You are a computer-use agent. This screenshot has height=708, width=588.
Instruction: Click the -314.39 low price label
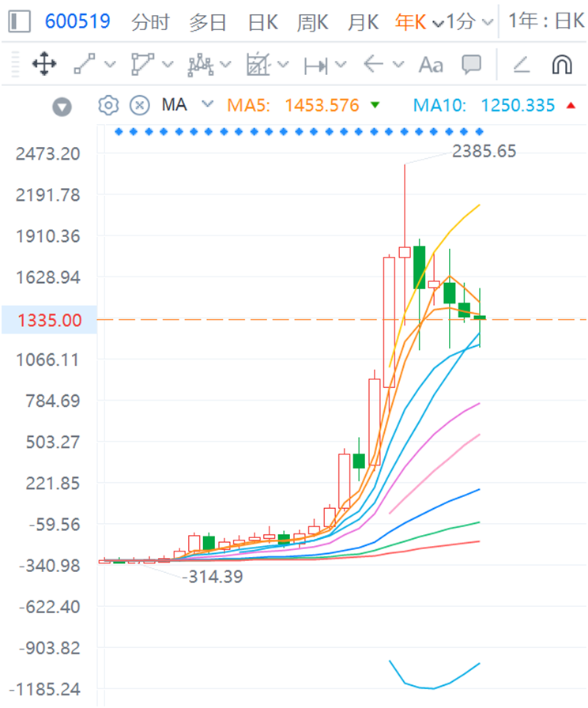pos(213,577)
